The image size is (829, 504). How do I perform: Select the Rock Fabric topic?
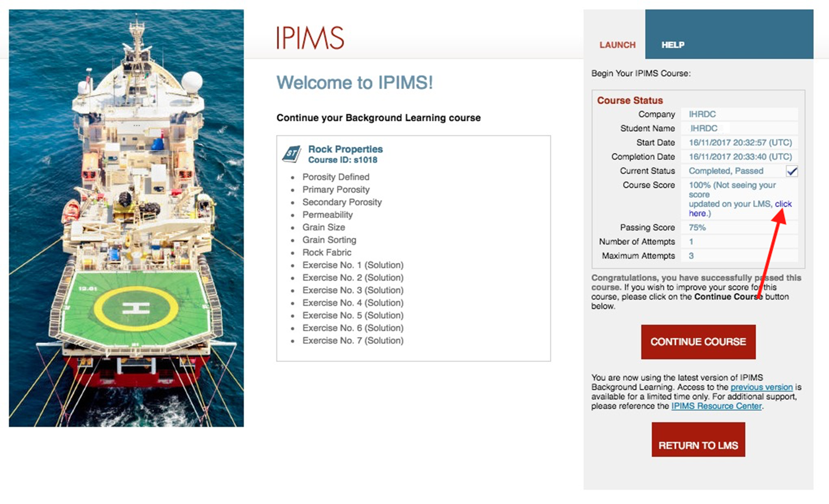pyautogui.click(x=327, y=252)
